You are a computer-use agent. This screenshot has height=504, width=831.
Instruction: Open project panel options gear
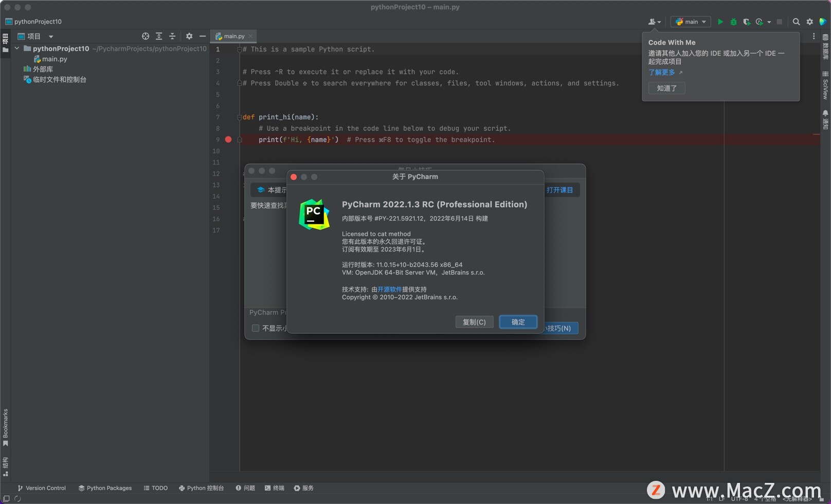pyautogui.click(x=189, y=36)
